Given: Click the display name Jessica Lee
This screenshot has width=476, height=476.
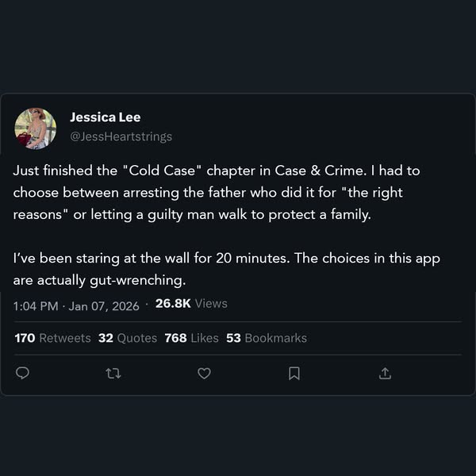Looking at the screenshot, I should [106, 117].
